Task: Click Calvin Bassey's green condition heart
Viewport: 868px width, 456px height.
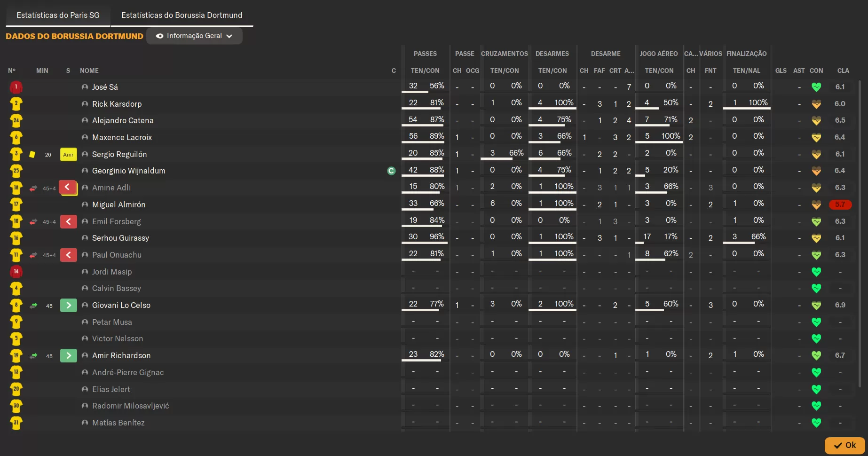Action: tap(816, 288)
